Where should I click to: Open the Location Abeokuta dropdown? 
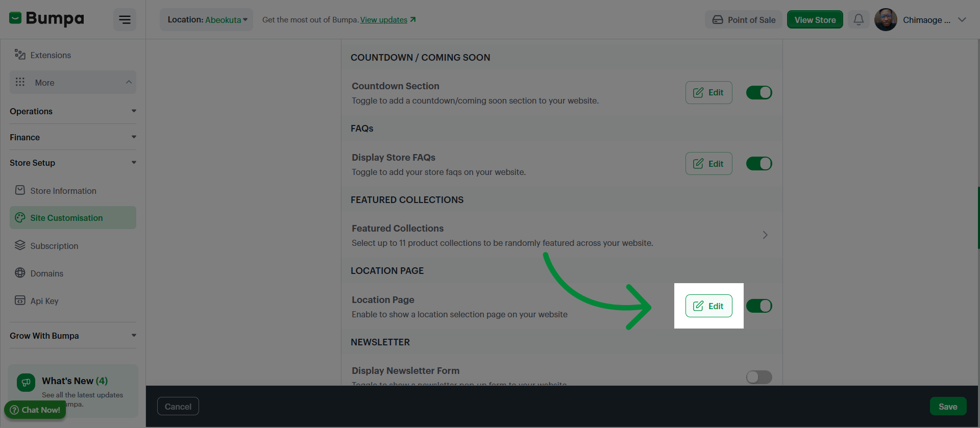(x=207, y=20)
